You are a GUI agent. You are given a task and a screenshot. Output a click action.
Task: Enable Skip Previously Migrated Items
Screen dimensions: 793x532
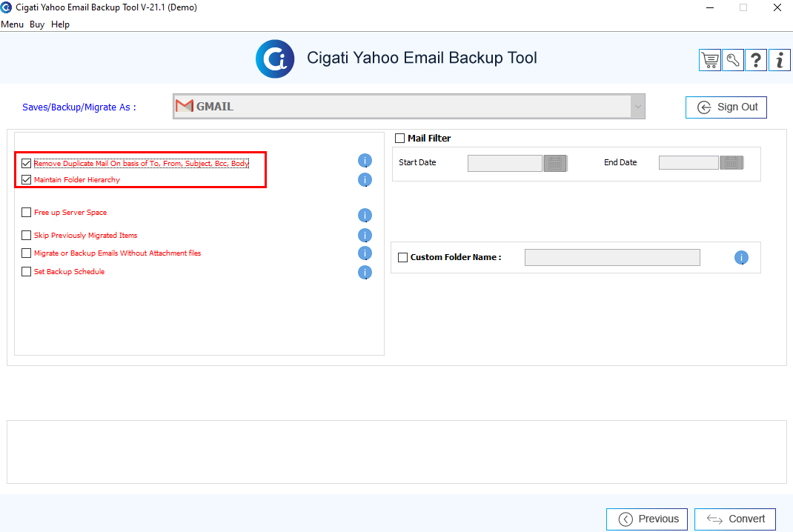tap(26, 235)
